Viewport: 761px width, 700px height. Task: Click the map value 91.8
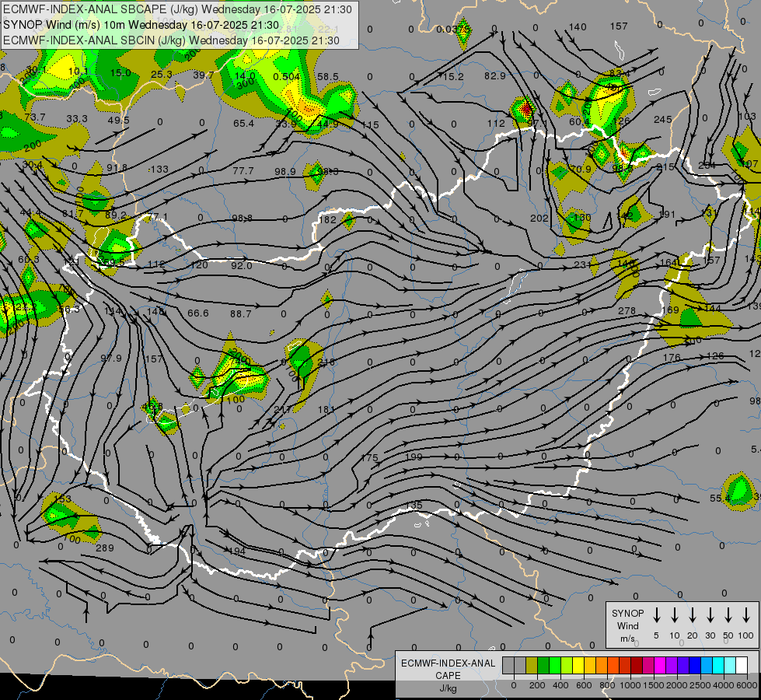tap(117, 167)
